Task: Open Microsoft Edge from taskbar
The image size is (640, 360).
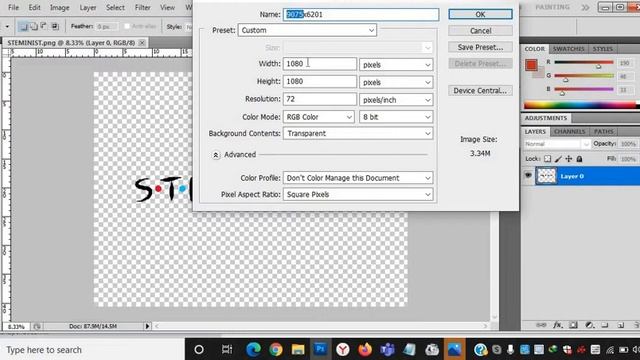Action: (x=253, y=349)
